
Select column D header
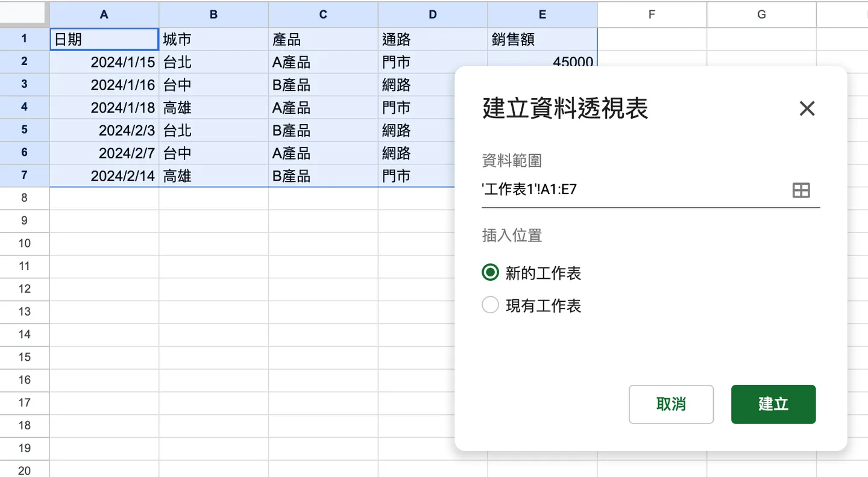[x=433, y=14]
